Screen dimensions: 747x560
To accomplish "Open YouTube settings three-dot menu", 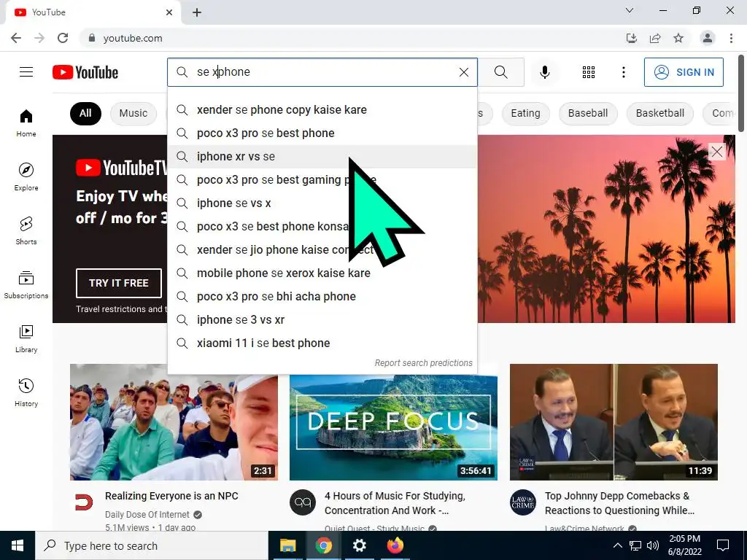I will point(623,72).
